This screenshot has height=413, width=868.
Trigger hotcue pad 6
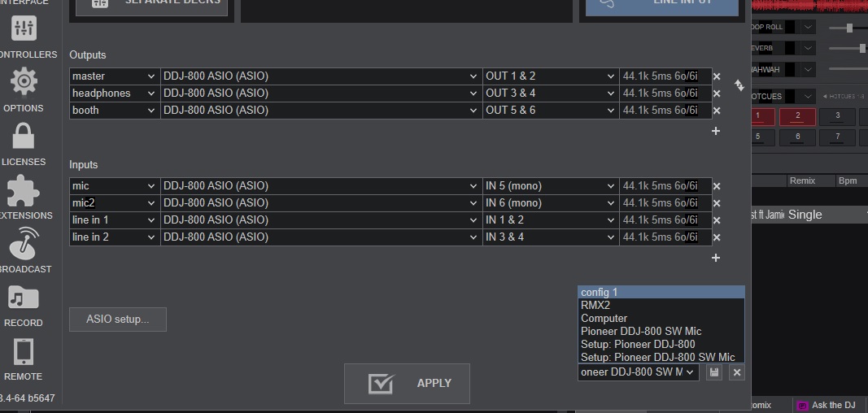[x=798, y=137]
